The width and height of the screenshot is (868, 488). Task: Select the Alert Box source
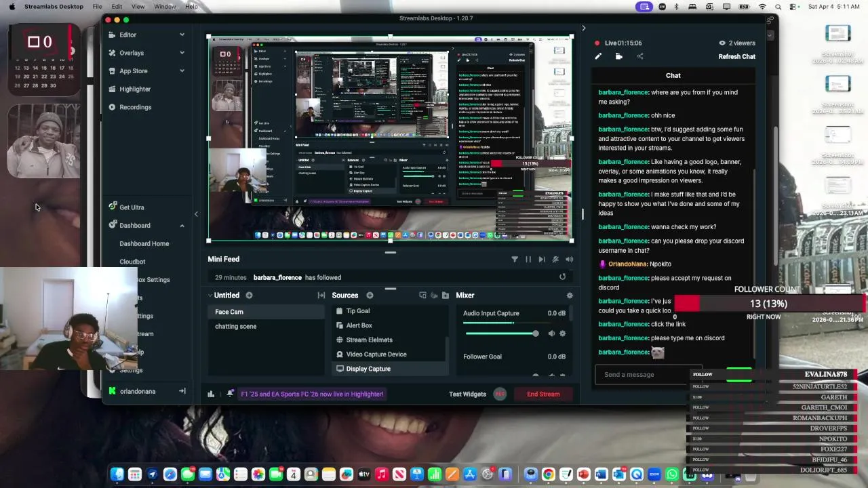point(390,325)
